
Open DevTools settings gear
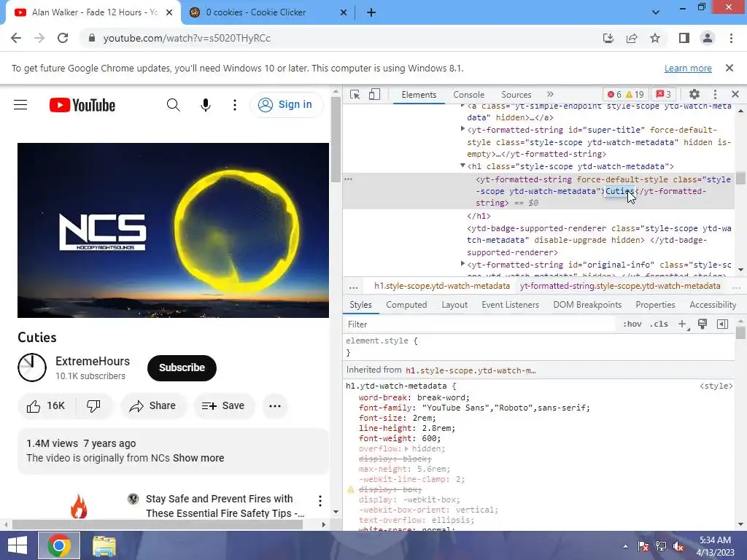pyautogui.click(x=694, y=94)
